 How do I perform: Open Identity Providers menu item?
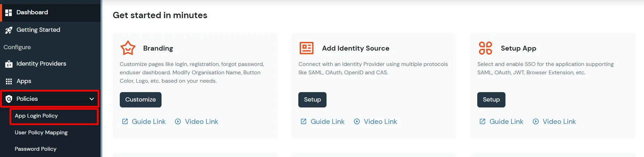pyautogui.click(x=50, y=64)
